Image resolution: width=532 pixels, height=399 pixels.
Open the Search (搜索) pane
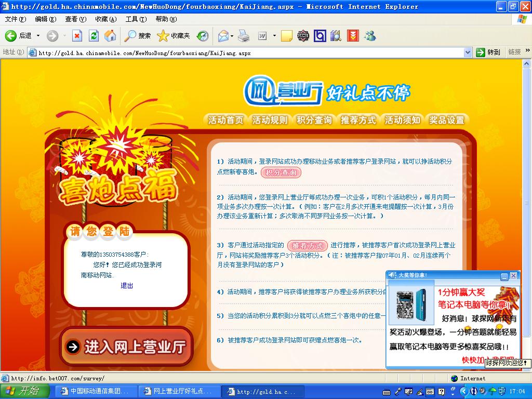[x=137, y=36]
